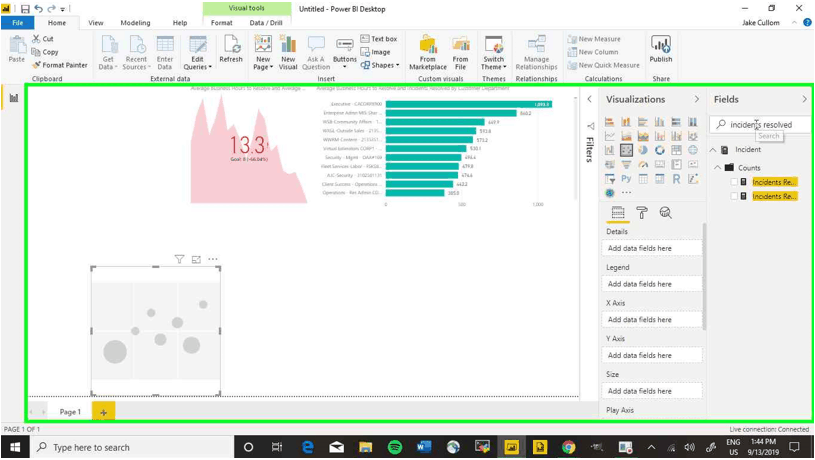Add a new page with plus tab
The image size is (815, 460).
(x=103, y=412)
